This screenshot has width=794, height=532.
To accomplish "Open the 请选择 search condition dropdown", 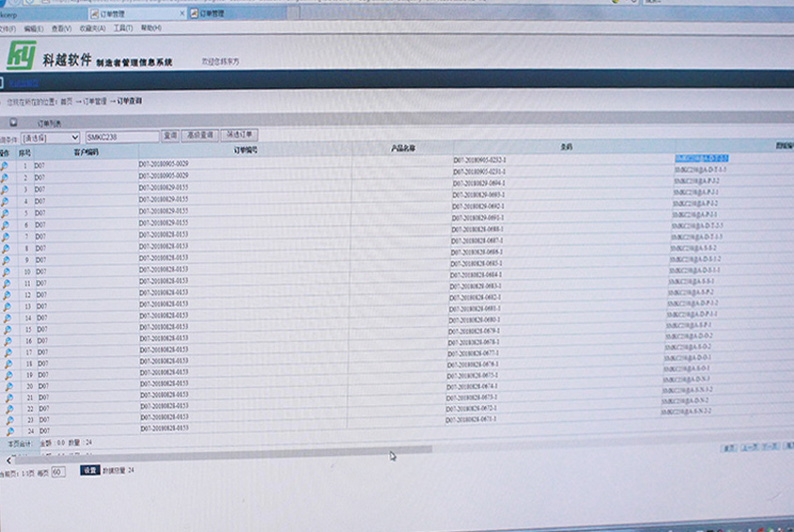I will (51, 137).
